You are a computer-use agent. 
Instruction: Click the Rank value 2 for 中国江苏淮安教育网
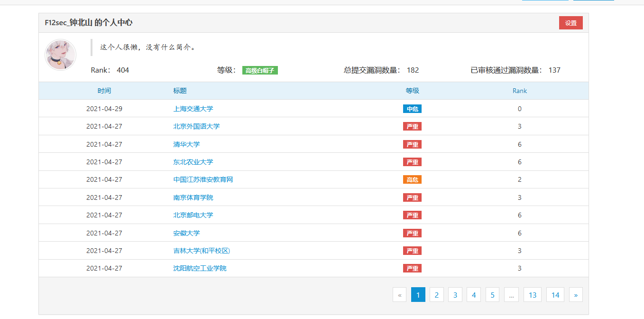tap(520, 179)
